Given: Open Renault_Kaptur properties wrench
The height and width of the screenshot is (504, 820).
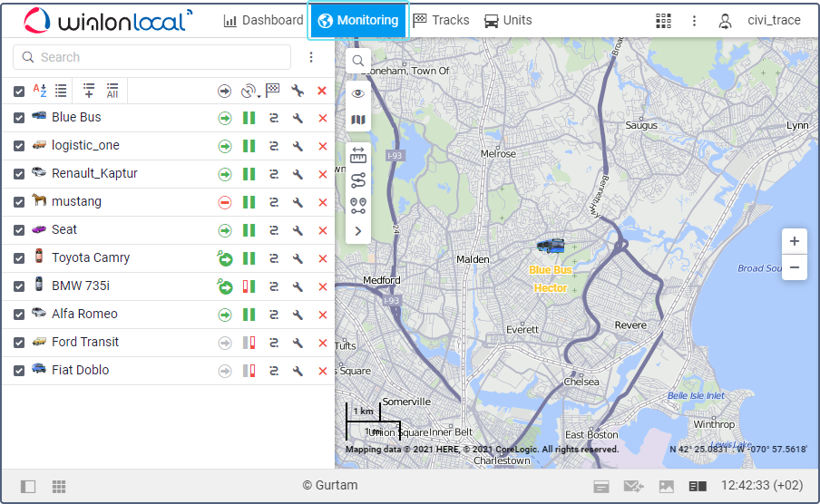Looking at the screenshot, I should coord(298,174).
